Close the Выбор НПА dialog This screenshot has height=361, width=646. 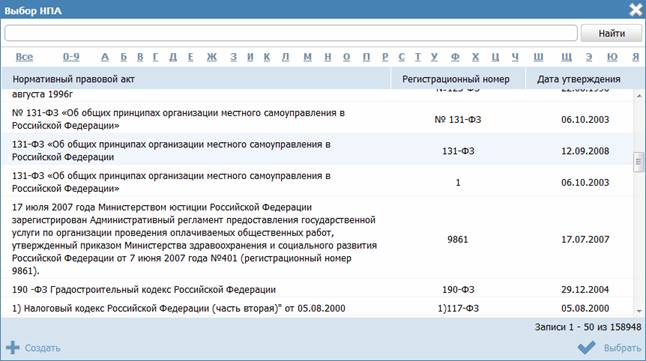coord(636,9)
